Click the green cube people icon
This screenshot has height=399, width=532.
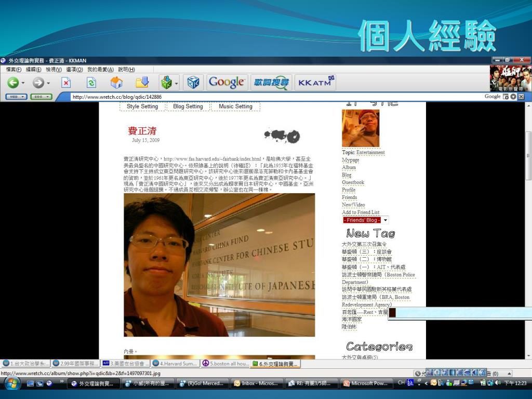click(166, 83)
